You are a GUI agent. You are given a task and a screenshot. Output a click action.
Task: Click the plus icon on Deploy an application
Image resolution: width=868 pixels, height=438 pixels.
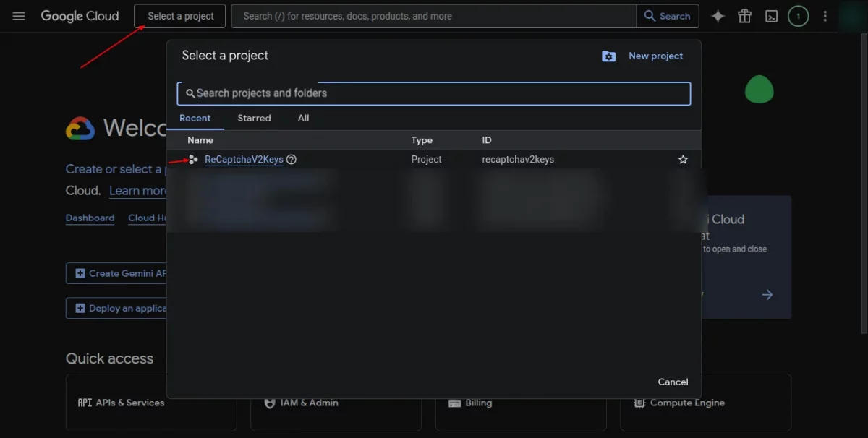point(80,308)
